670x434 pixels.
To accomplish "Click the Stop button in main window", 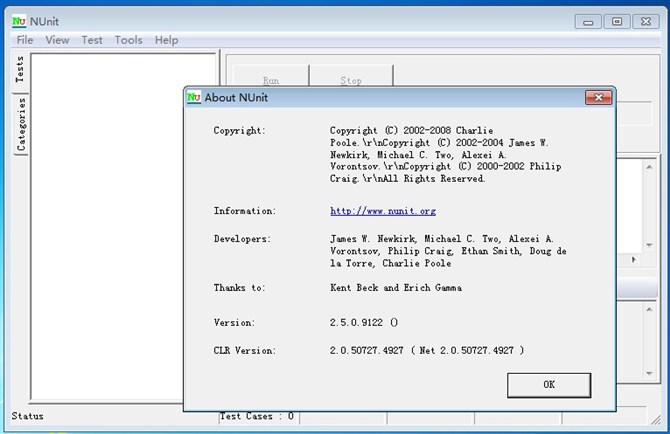I will [351, 76].
